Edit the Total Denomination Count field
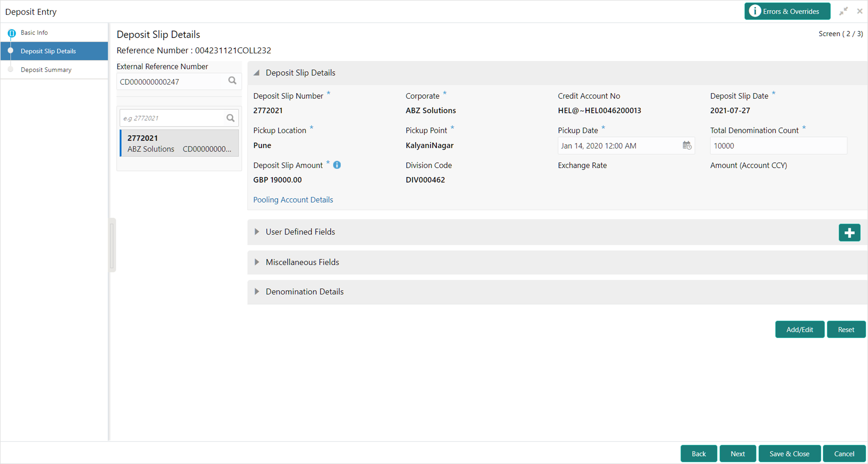 tap(778, 146)
